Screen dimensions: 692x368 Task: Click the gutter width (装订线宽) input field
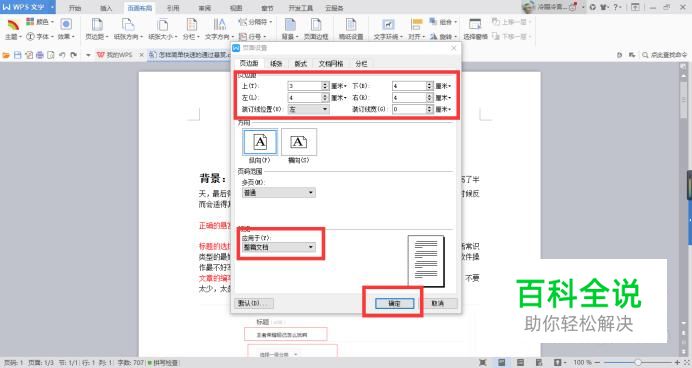409,109
